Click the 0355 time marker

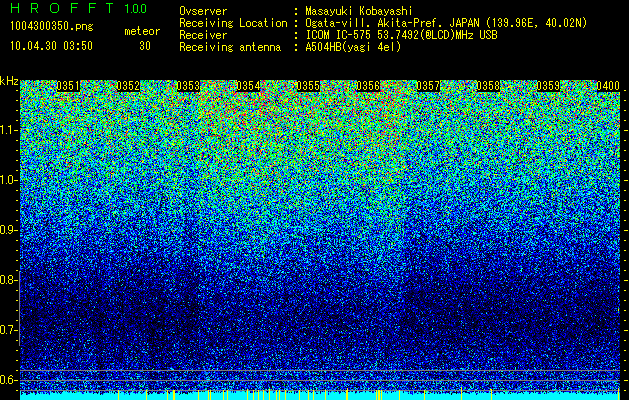308,86
